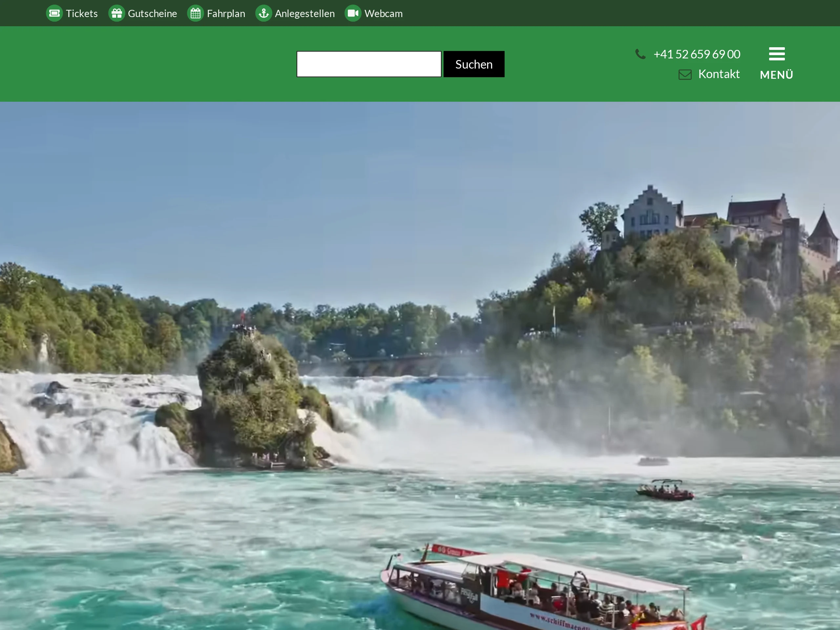Image resolution: width=840 pixels, height=630 pixels.
Task: Open the Gutscheine link
Action: (152, 13)
